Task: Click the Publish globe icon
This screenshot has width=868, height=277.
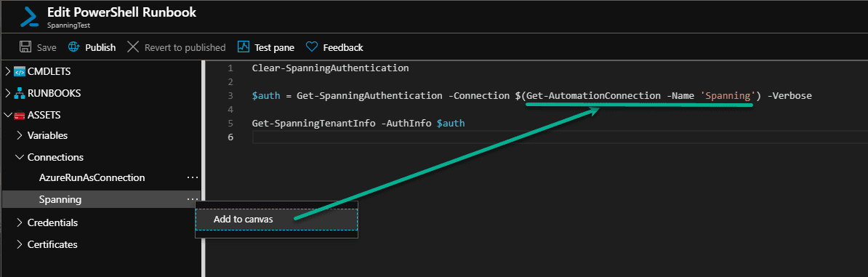Action: pyautogui.click(x=74, y=47)
